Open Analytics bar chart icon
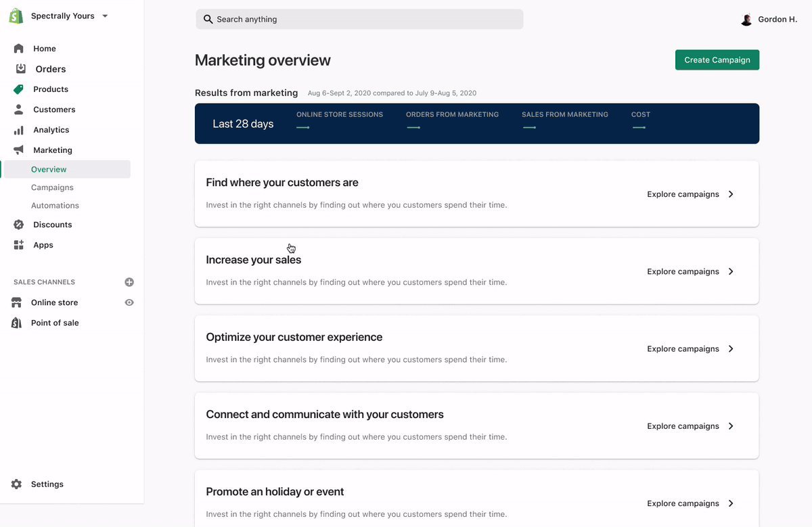Image resolution: width=812 pixels, height=527 pixels. (18, 130)
